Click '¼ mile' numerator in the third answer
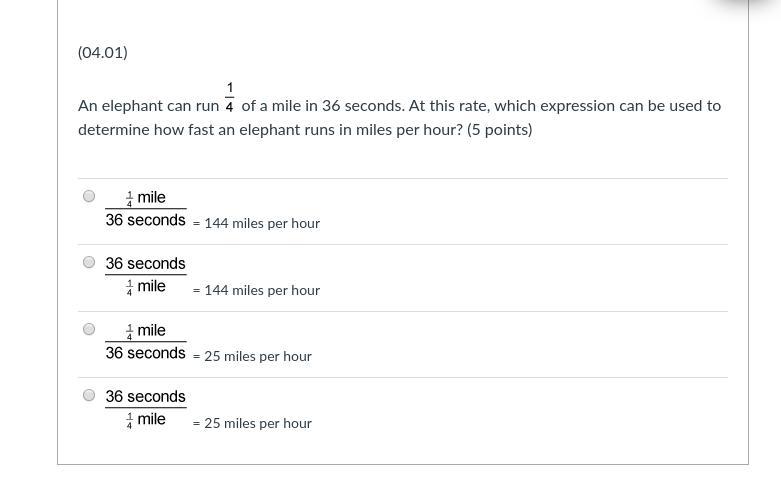781x477 pixels. click(146, 331)
